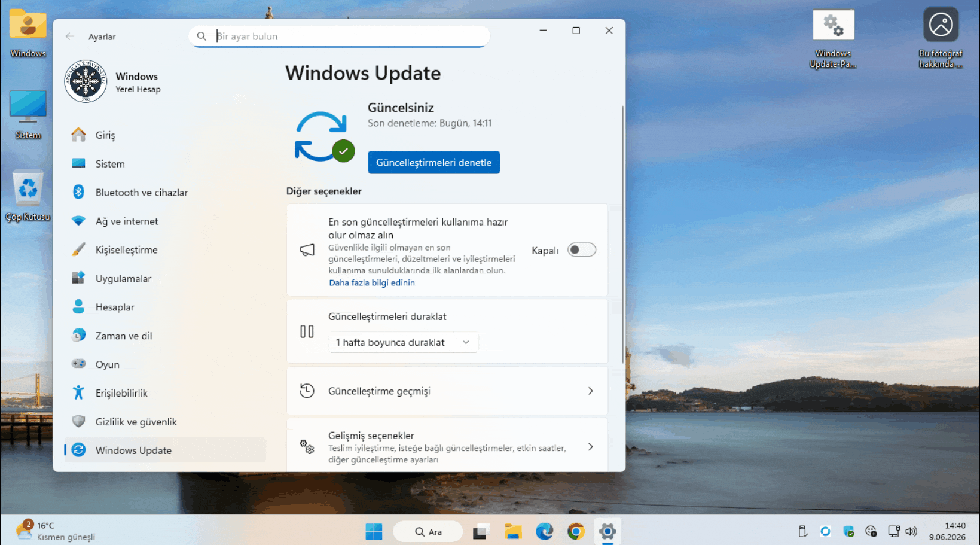Click the Ağ ve internet Wi-Fi icon
This screenshot has width=980, height=545.
(x=78, y=221)
